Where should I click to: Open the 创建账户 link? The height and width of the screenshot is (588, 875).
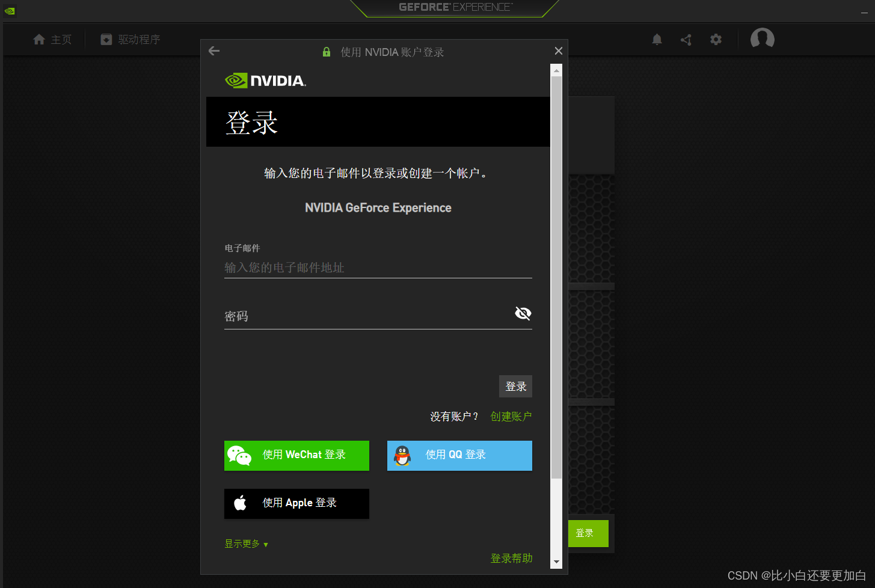point(511,417)
